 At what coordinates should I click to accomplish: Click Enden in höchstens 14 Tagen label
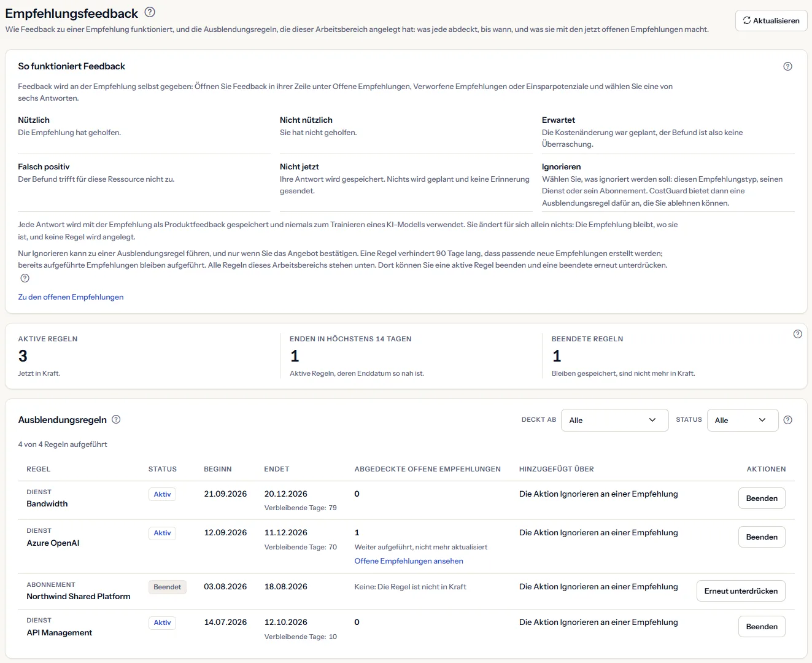tap(350, 339)
